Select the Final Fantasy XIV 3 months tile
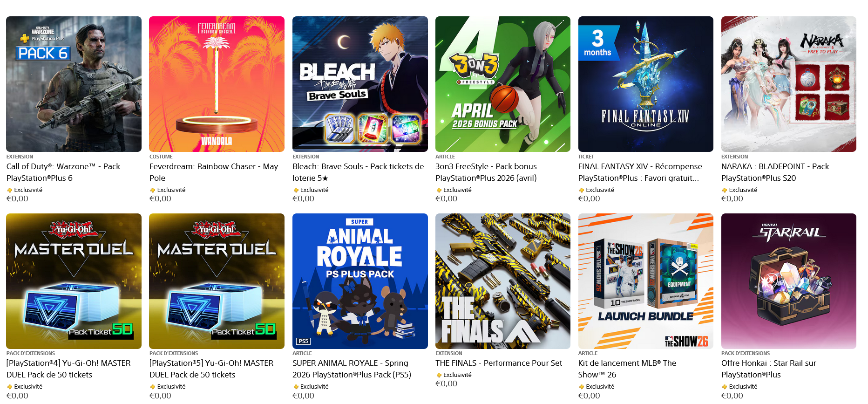868x404 pixels. (x=646, y=84)
